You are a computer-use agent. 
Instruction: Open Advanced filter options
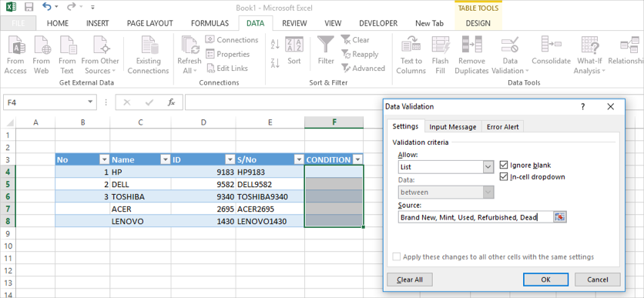tap(363, 69)
